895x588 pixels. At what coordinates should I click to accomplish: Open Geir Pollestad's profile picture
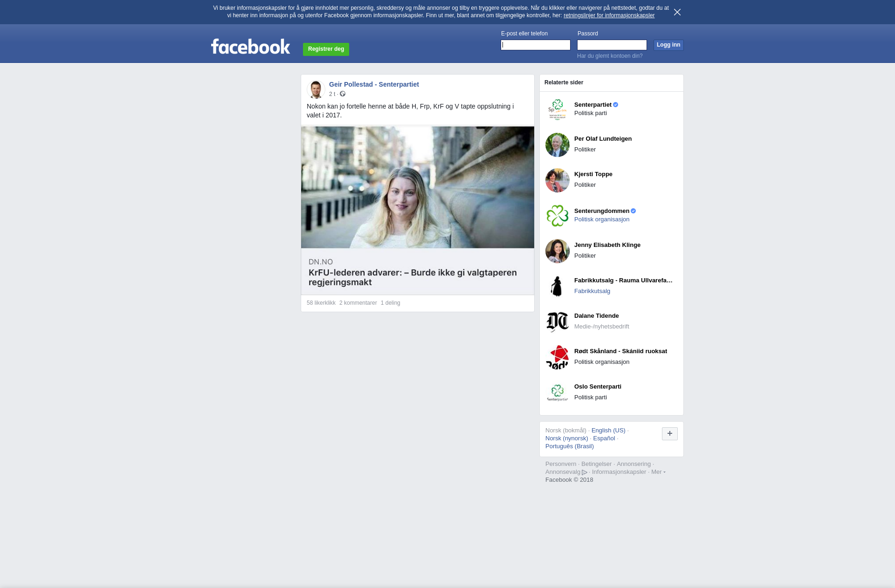[316, 89]
